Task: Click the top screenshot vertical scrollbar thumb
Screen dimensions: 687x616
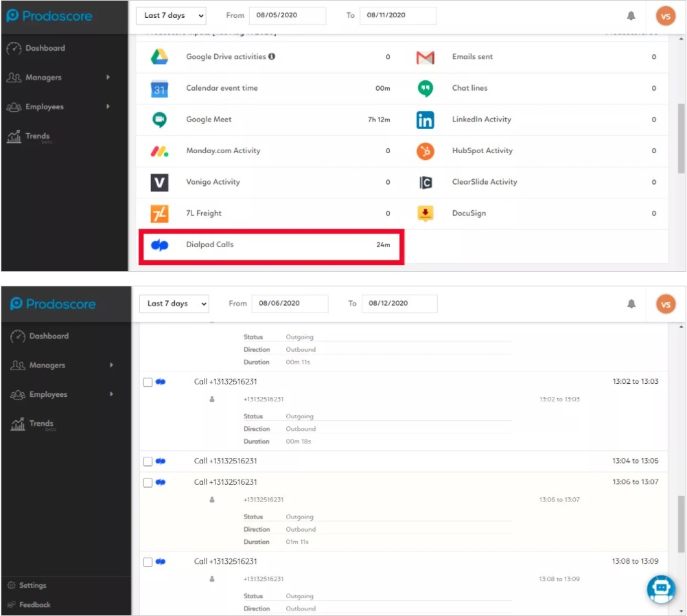Action: (681, 139)
